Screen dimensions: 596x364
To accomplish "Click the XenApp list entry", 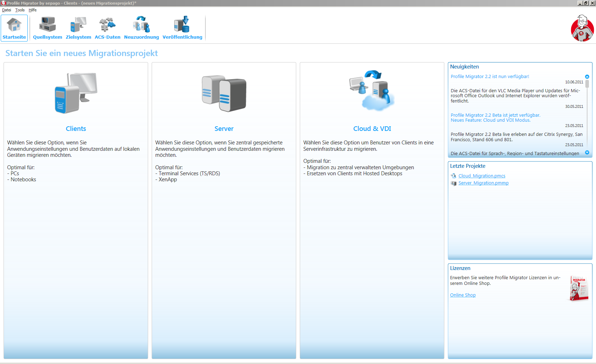I will click(x=168, y=180).
